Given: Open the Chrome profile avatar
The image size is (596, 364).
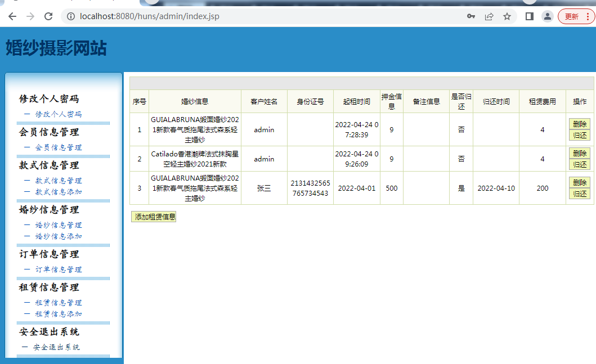Looking at the screenshot, I should (547, 16).
